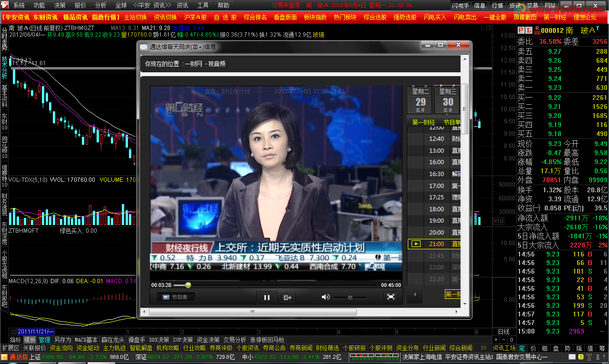Click R300 marker beside stock code
This screenshot has height=364, width=609.
[x=537, y=30]
